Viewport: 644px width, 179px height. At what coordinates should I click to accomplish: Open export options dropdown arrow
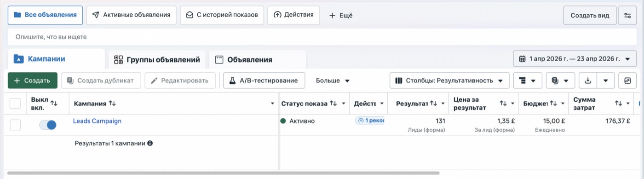pos(606,81)
